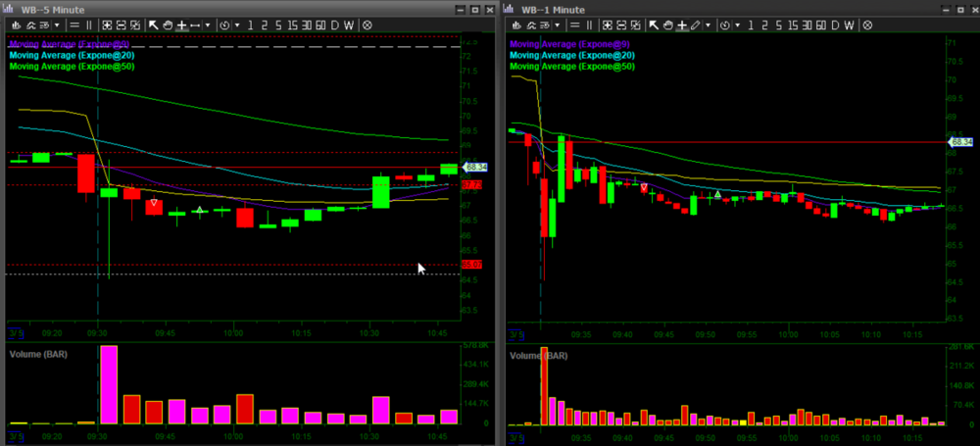The image size is (980, 446).
Task: Switch 5 Minute chart to 15 minute interval
Action: coord(293,25)
